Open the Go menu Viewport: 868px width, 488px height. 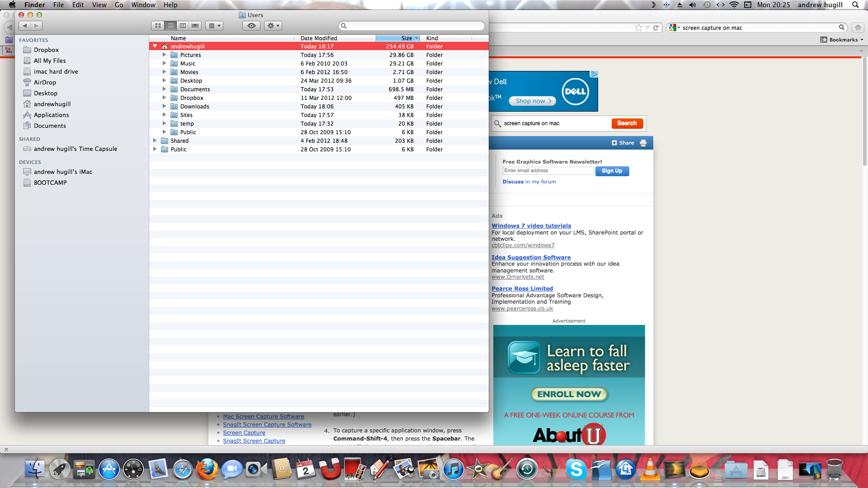pyautogui.click(x=119, y=5)
